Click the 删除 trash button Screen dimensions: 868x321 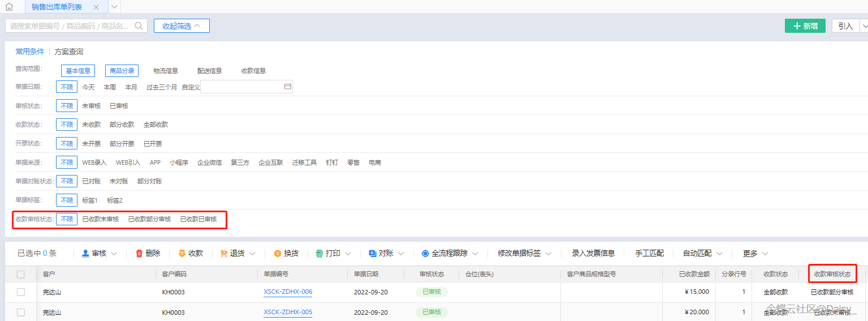click(148, 253)
